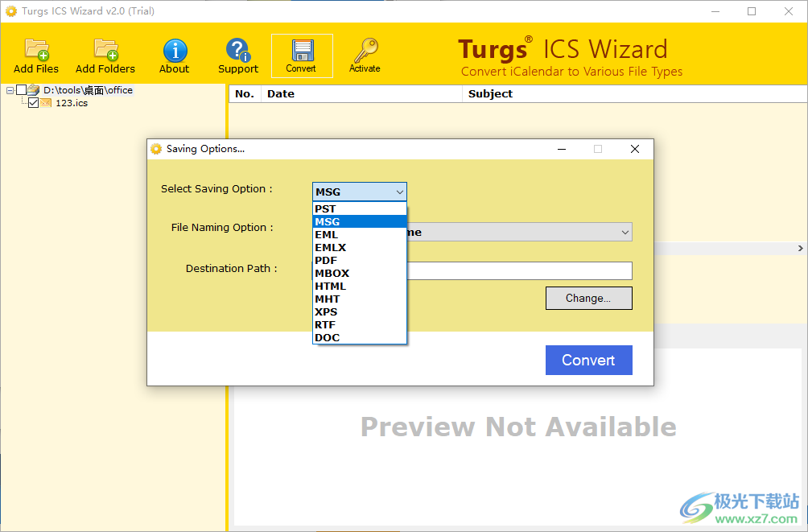Choose DOC from the saving list
Image resolution: width=808 pixels, height=532 pixels.
click(x=360, y=338)
